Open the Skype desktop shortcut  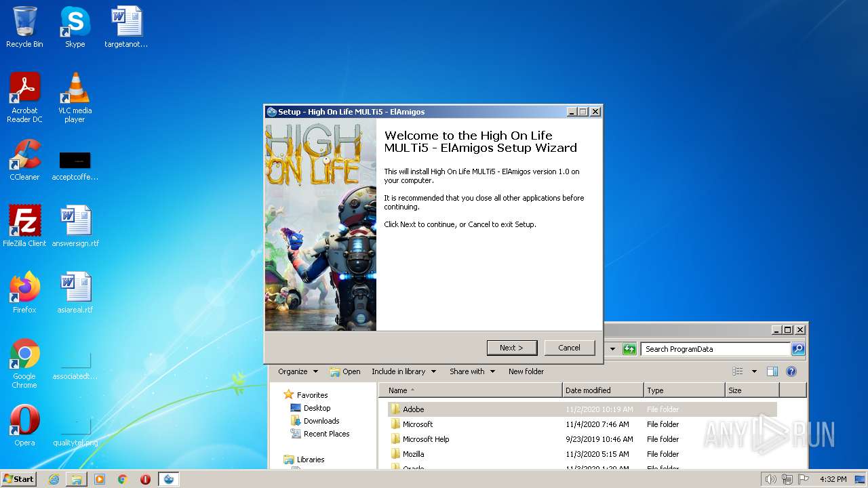(x=75, y=27)
